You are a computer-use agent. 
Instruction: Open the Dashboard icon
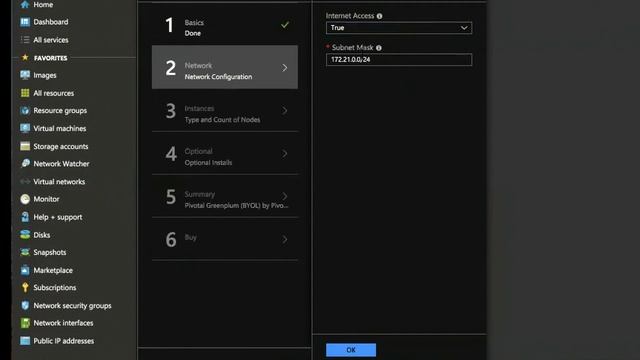tap(25, 22)
